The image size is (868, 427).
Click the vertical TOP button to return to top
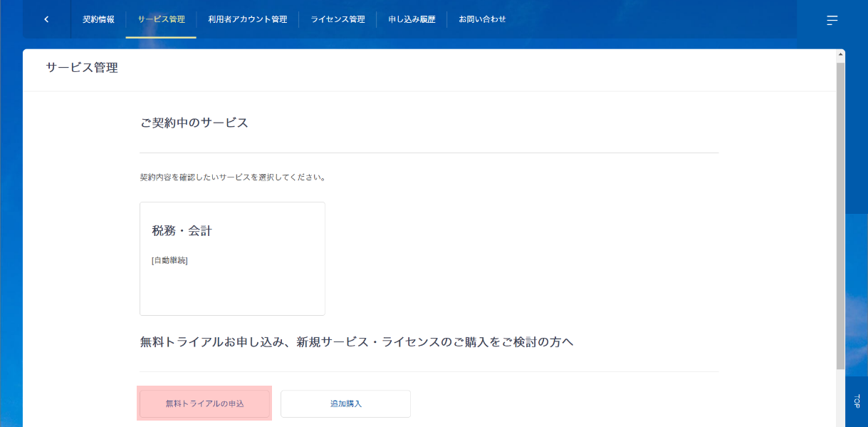[857, 401]
